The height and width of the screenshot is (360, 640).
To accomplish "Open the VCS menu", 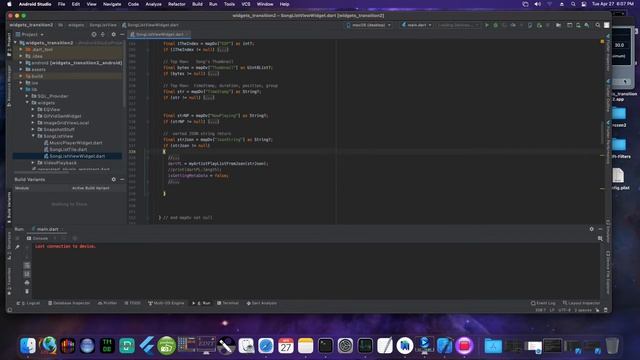I will pyautogui.click(x=246, y=4).
